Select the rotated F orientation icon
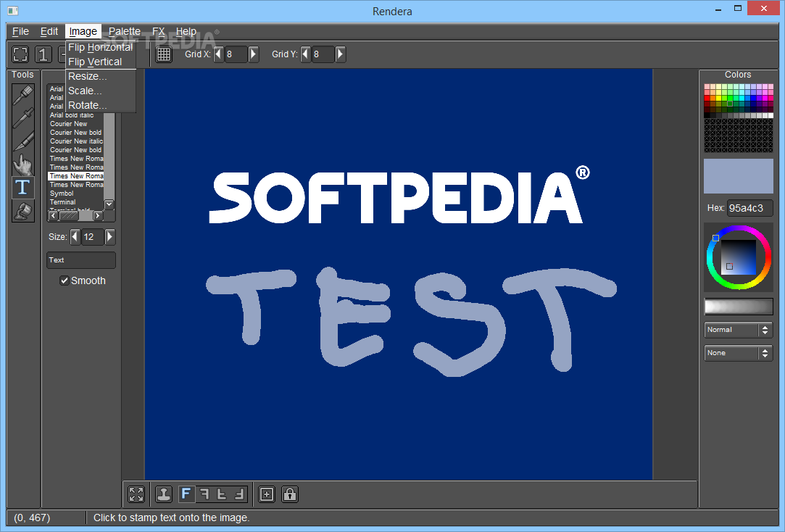This screenshot has height=532, width=785. [x=239, y=494]
